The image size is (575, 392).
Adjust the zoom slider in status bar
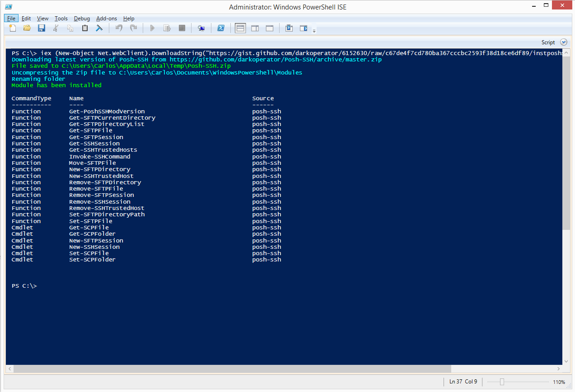(502, 382)
